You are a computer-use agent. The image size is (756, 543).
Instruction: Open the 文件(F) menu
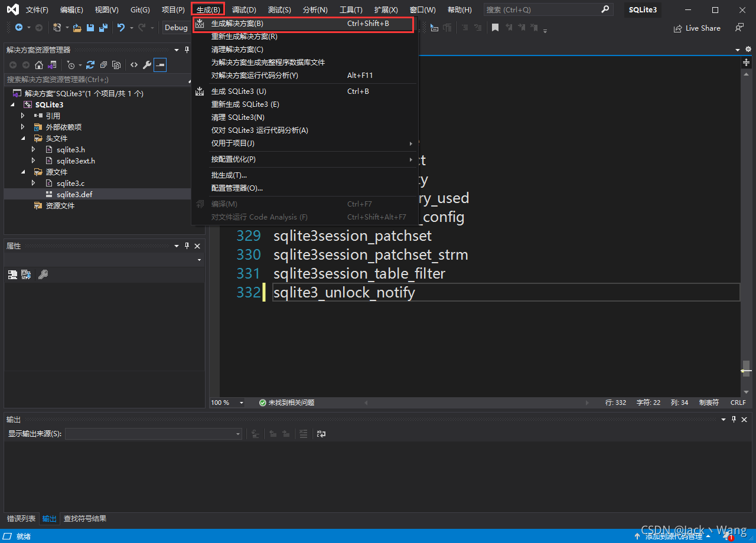37,10
